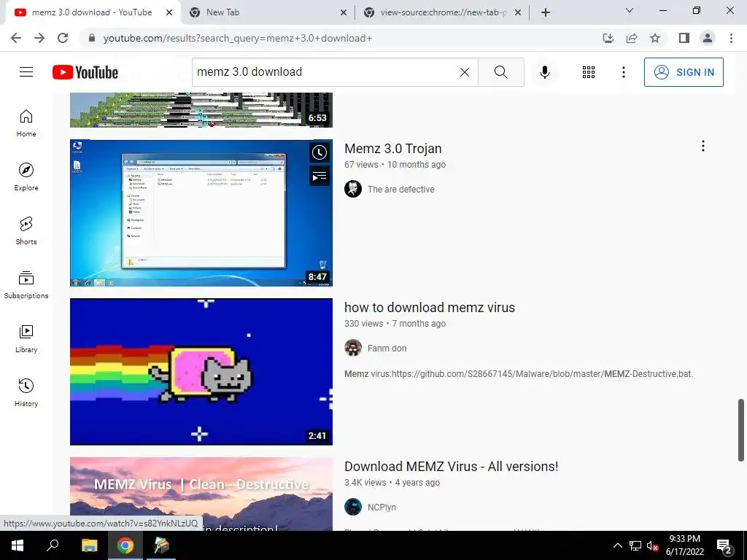This screenshot has width=747, height=560.
Task: Open Memz 3.0 Trojan video title
Action: pos(393,149)
